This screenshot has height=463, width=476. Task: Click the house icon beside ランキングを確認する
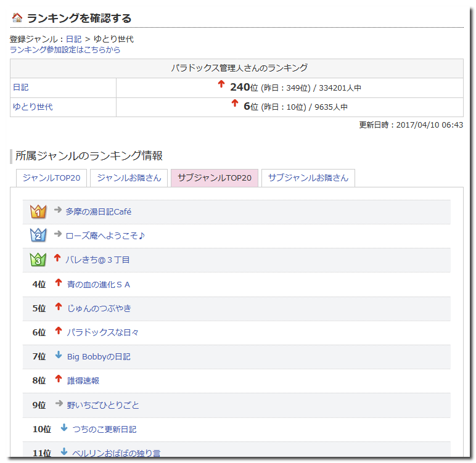click(x=17, y=18)
